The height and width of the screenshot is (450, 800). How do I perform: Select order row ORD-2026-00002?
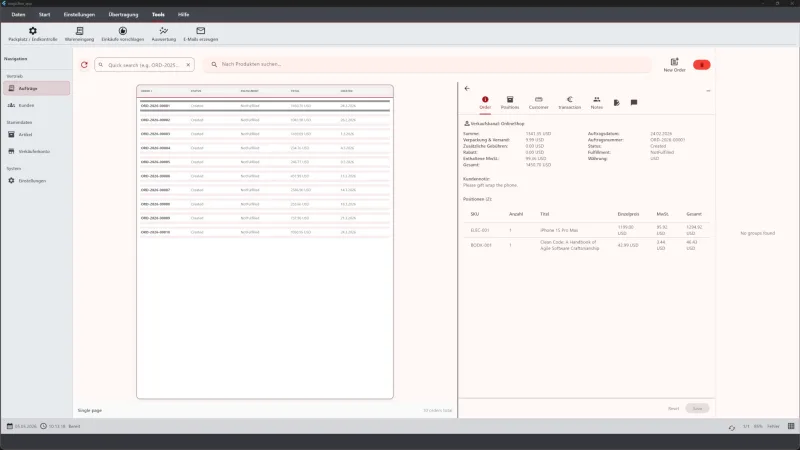pyautogui.click(x=265, y=120)
